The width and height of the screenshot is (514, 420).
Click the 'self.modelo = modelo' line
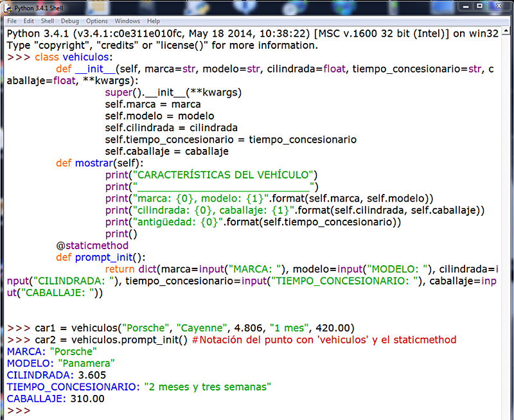coord(159,116)
